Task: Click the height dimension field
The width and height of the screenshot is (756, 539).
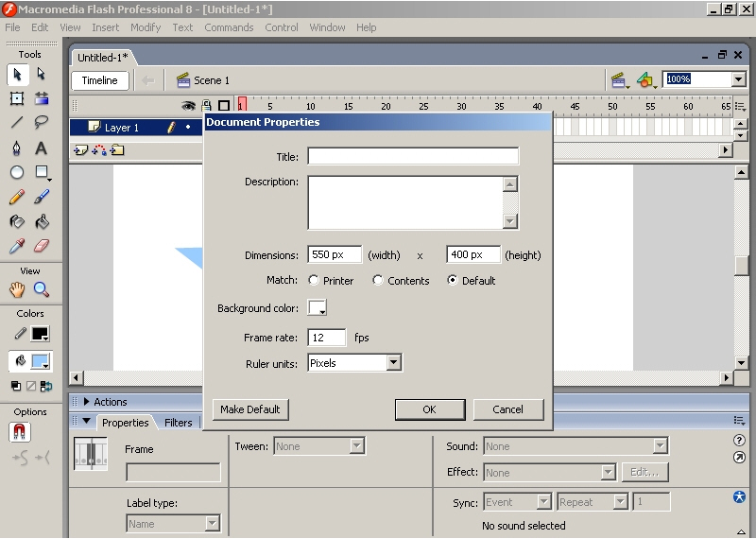Action: (x=473, y=254)
